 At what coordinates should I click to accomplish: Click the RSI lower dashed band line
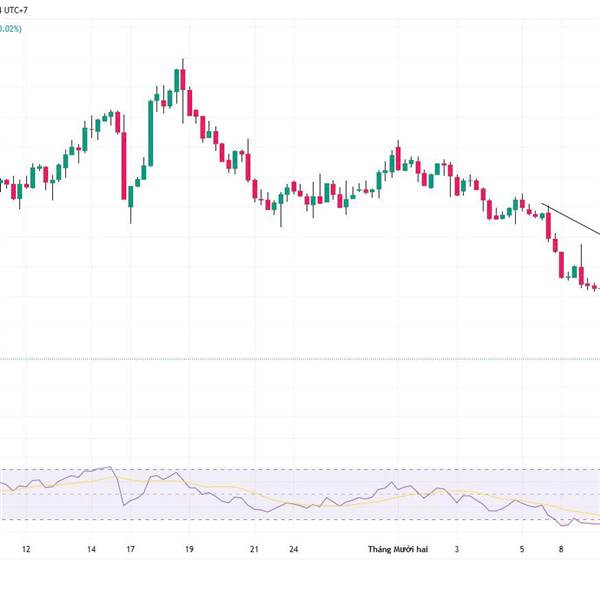(300, 520)
